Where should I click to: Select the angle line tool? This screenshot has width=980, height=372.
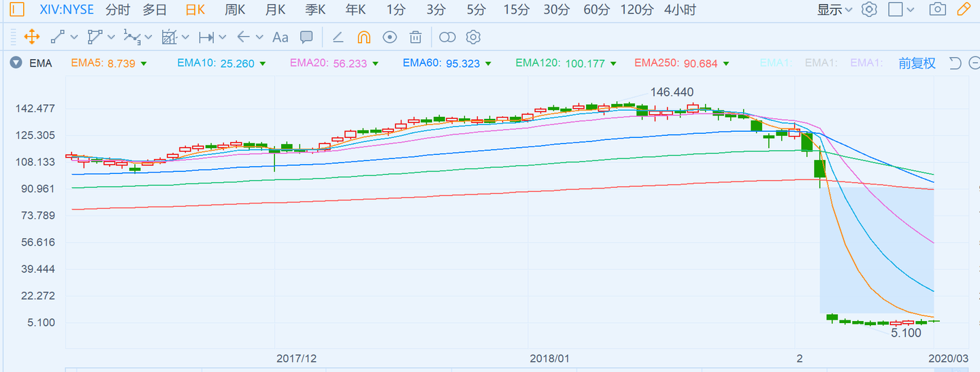[x=338, y=37]
